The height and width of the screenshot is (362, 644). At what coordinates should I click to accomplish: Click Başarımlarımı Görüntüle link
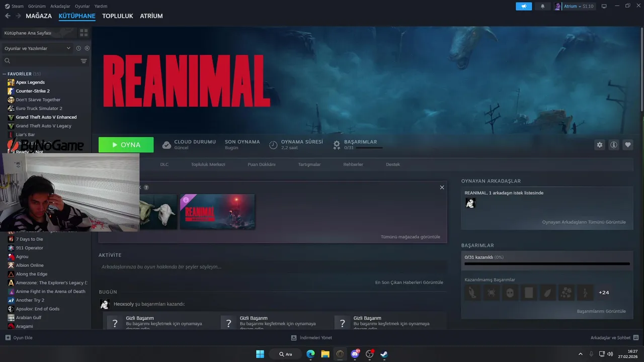[x=601, y=311]
